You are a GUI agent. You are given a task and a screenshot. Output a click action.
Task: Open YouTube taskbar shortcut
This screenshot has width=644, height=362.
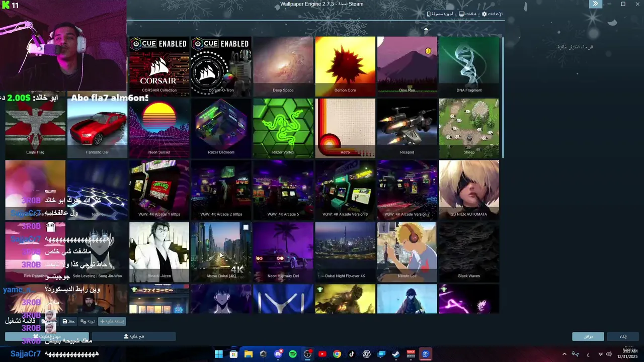[x=322, y=354]
